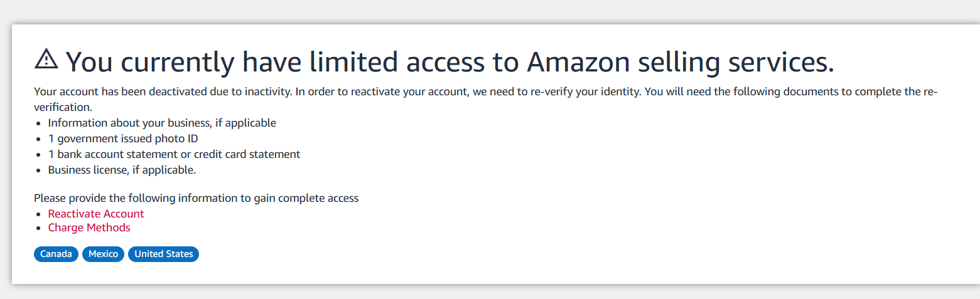Click the limited access heading text
The width and height of the screenshot is (980, 299).
coord(450,61)
